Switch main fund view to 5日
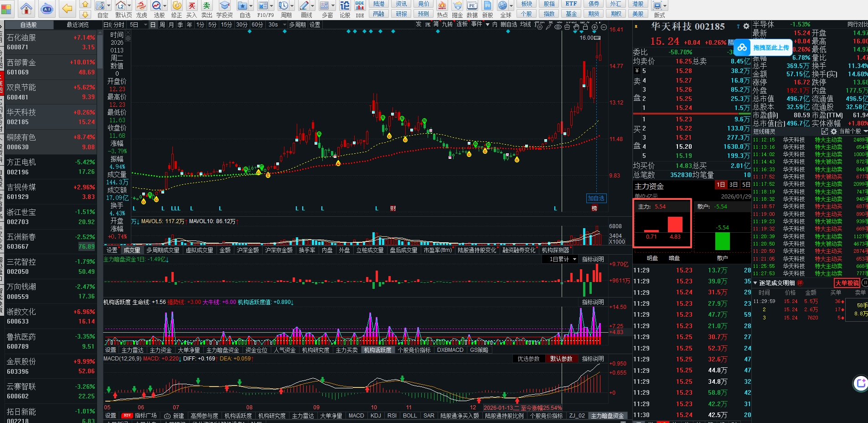 745,185
